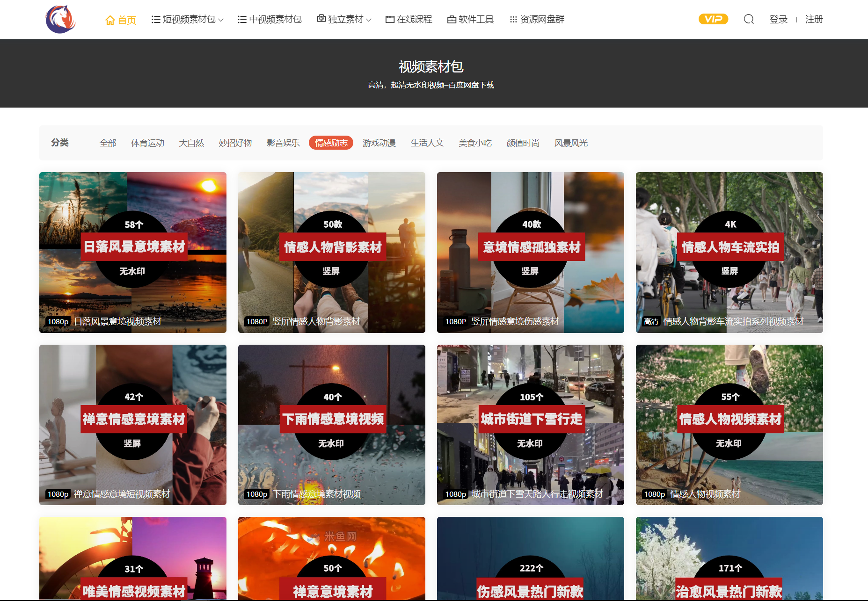
Task: Click the caption 情感人物视频素材
Action: point(705,494)
